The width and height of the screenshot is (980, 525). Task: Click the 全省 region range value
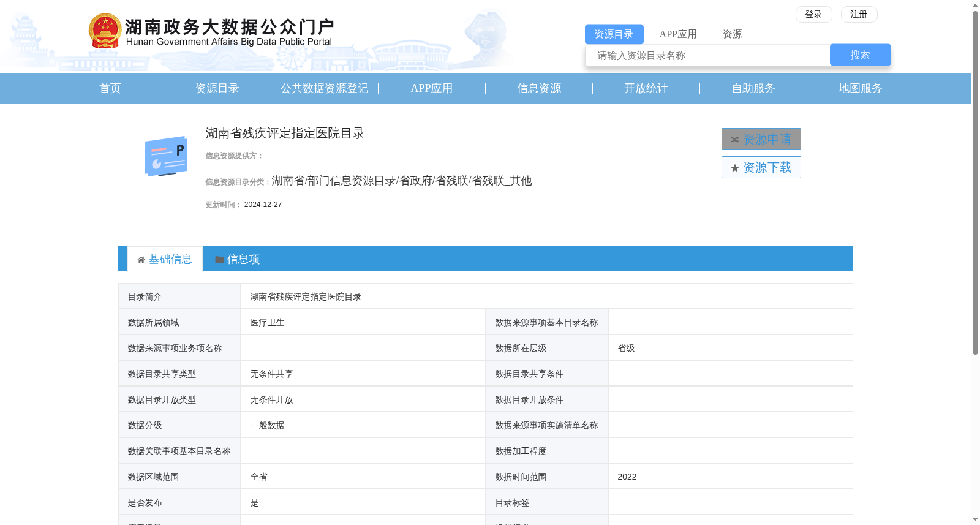pos(258,477)
